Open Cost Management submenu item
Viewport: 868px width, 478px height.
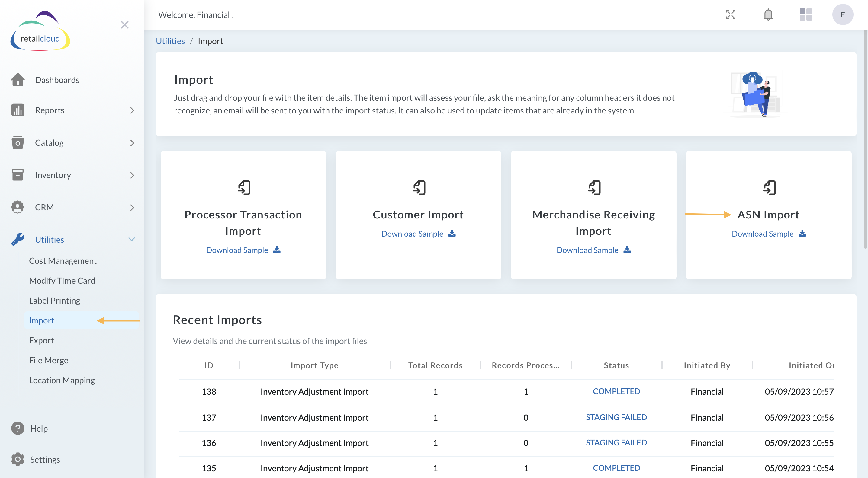[x=63, y=260]
